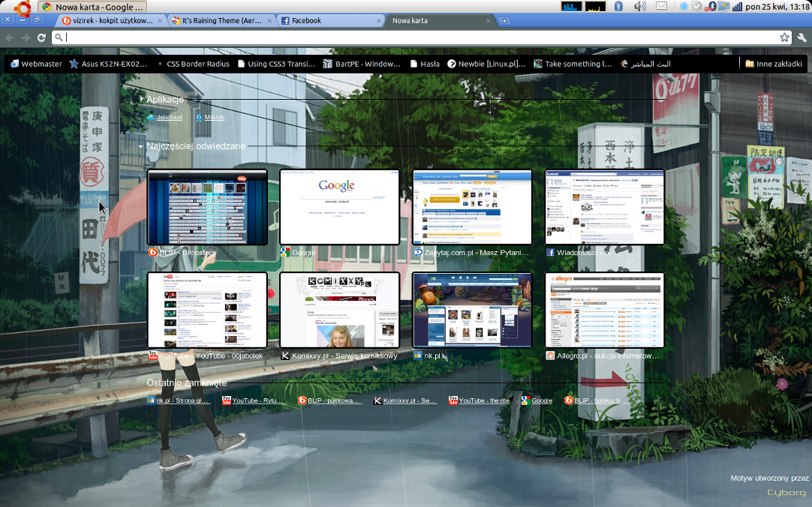Open the Chrome wrench settings menu
This screenshot has height=507, width=812.
pos(801,37)
